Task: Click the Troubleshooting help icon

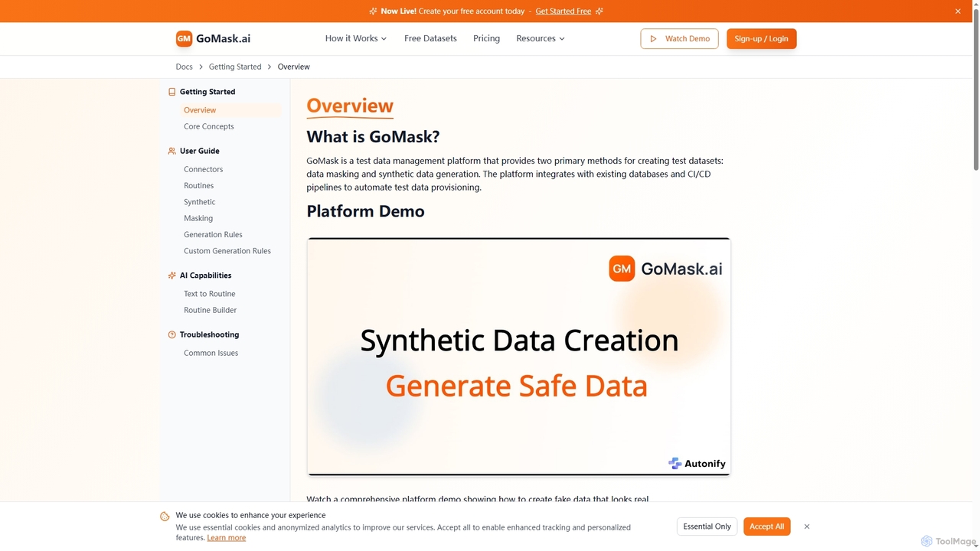Action: [x=171, y=334]
